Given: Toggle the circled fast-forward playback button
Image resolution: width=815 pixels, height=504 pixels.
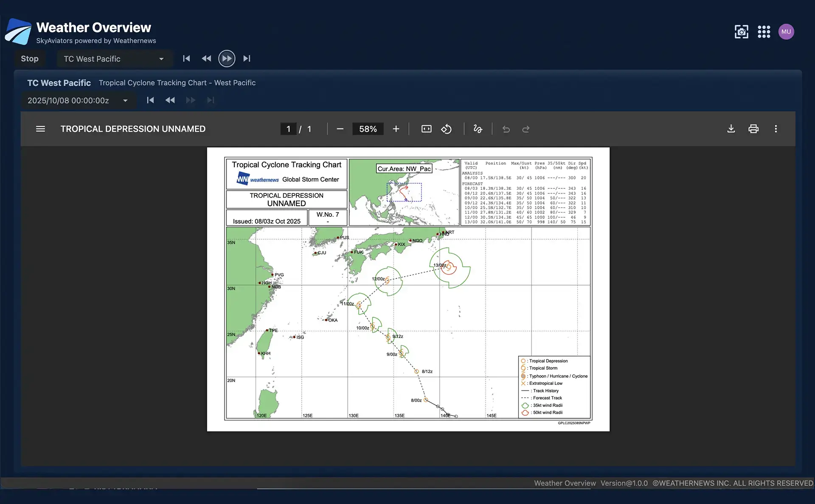Looking at the screenshot, I should 227,59.
